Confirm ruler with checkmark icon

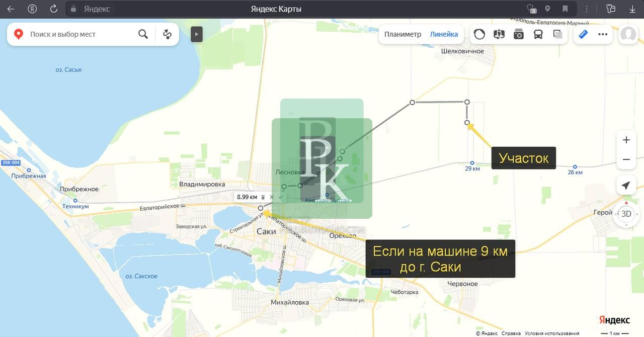click(x=280, y=197)
